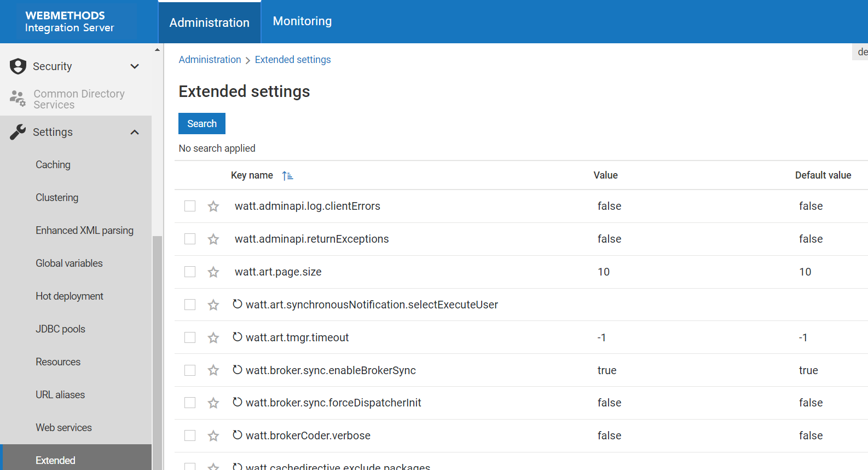Image resolution: width=868 pixels, height=470 pixels.
Task: Click the sidebar scroll-up arrow
Action: pyautogui.click(x=157, y=50)
